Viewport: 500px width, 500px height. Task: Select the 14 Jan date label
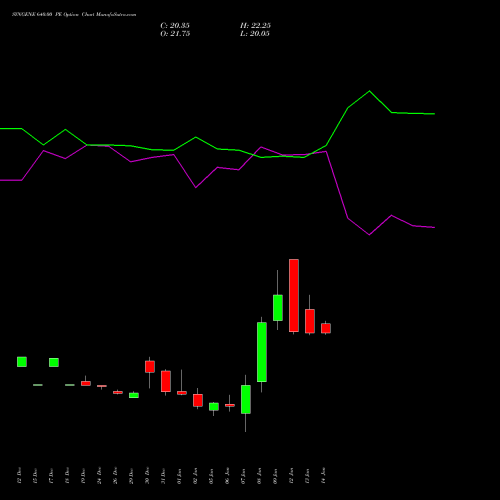[323, 476]
